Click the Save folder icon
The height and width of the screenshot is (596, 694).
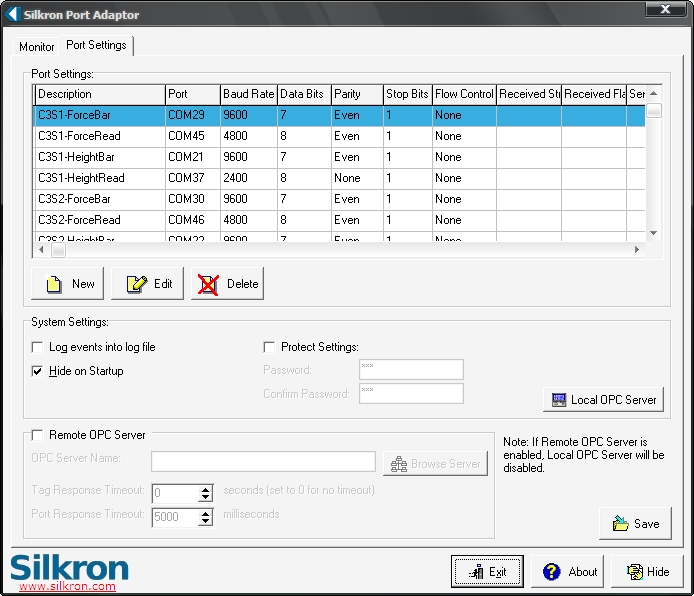[x=620, y=523]
